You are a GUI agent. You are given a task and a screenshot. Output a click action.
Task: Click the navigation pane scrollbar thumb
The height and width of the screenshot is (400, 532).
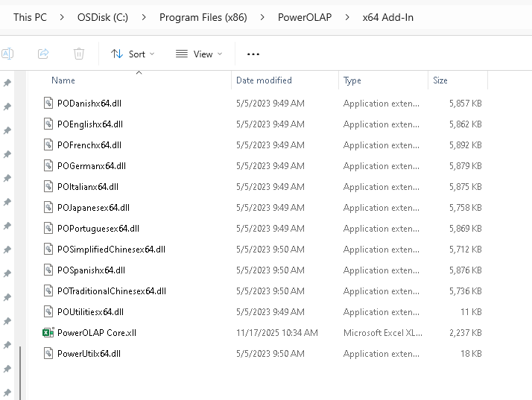20,373
